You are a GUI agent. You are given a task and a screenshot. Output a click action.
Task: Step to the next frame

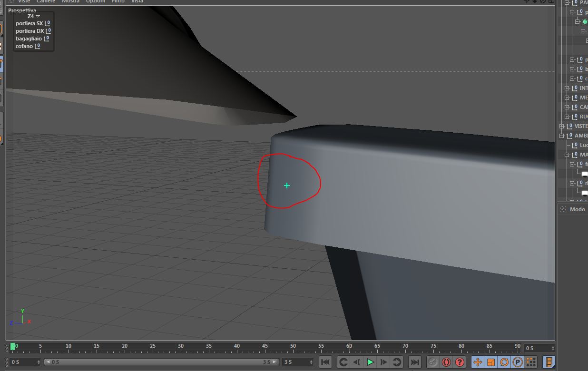383,362
